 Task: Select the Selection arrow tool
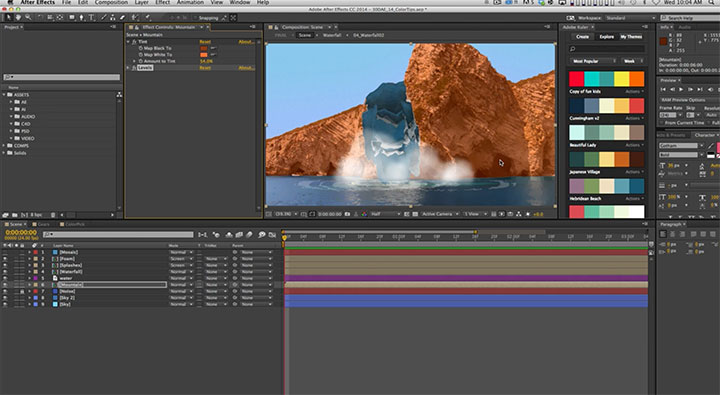9,17
